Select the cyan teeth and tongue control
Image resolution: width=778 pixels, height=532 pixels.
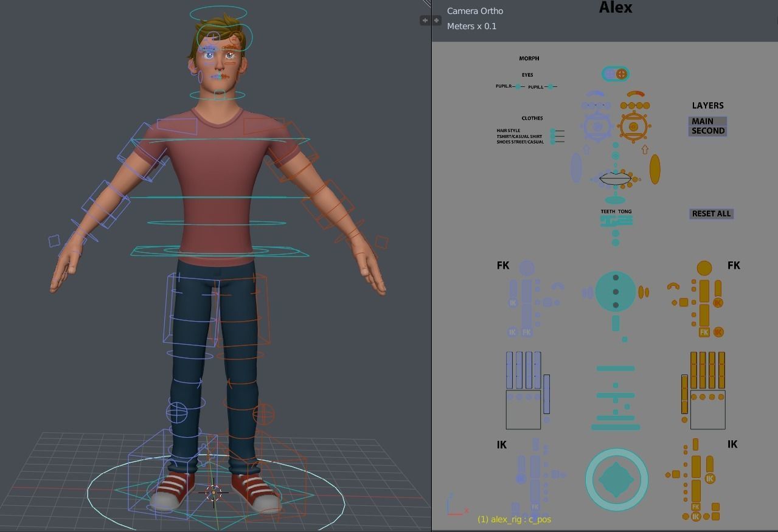(616, 221)
